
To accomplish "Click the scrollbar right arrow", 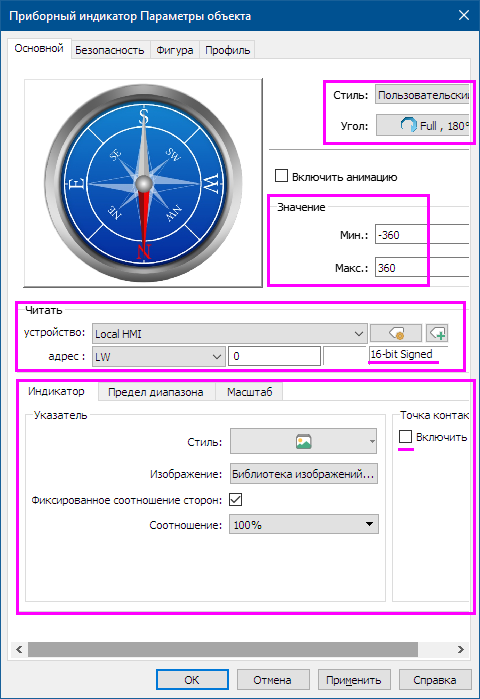I will pyautogui.click(x=461, y=649).
